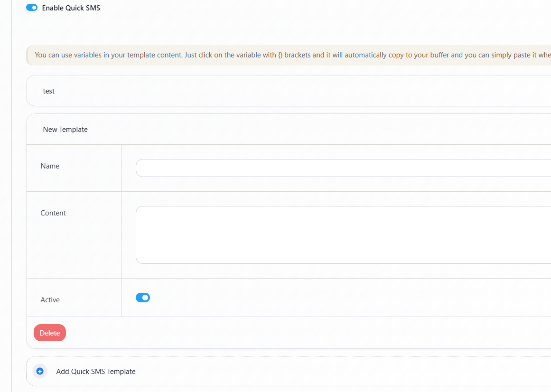Click the "New Template" title text
Viewport: 551px width, 392px height.
point(65,130)
